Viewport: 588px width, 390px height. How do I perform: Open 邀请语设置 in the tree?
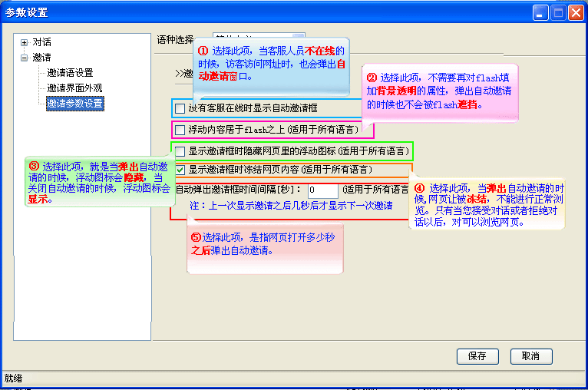pos(70,73)
